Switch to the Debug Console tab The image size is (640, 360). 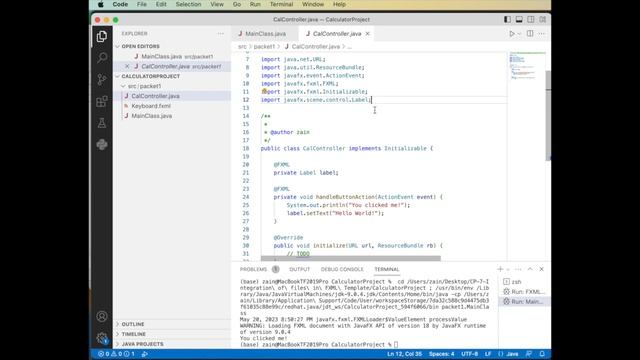click(x=342, y=269)
